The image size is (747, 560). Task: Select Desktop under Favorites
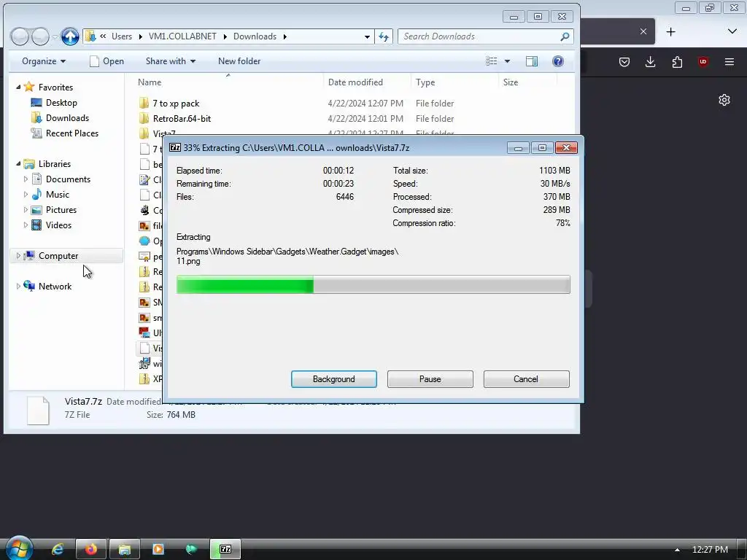click(x=61, y=102)
